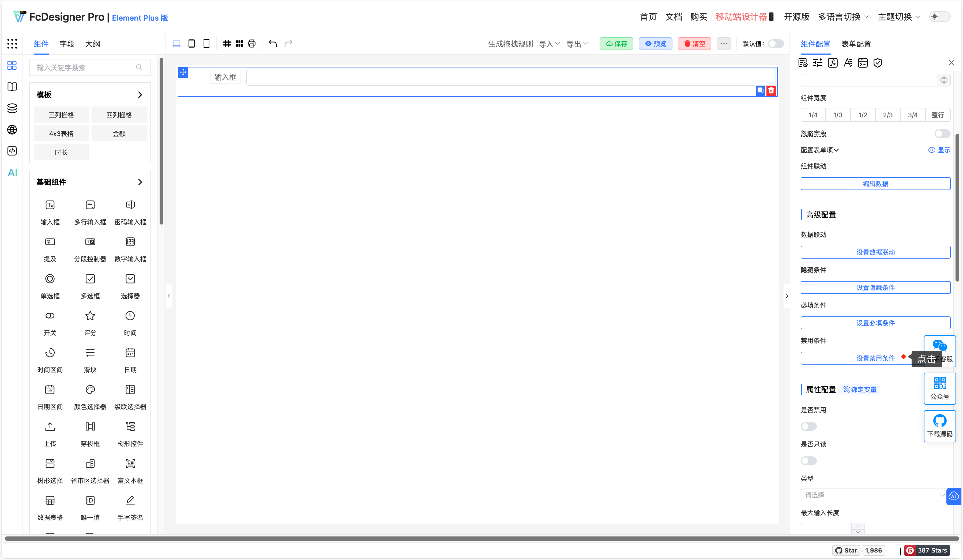Screen dimensions: 963x560
Task: Open the 导出 dropdown
Action: point(577,44)
